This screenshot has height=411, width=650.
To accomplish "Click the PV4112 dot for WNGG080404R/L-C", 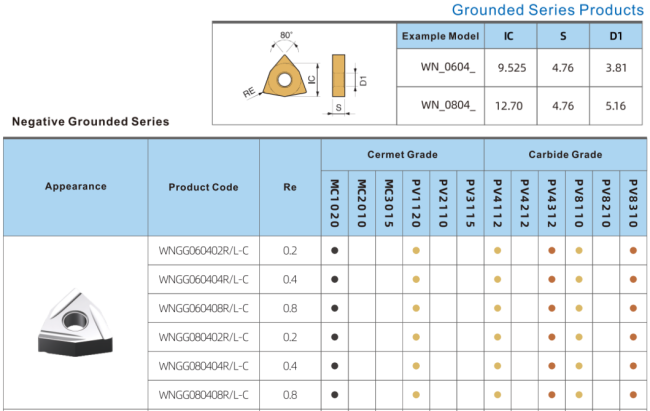I will click(498, 366).
